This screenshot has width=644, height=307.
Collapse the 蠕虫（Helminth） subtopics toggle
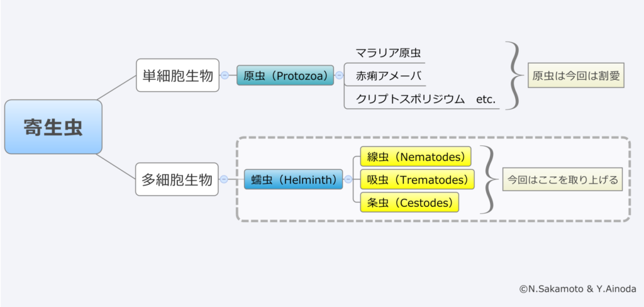pyautogui.click(x=348, y=179)
